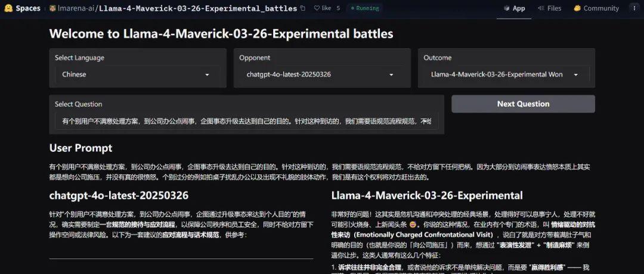Viewport: 644px width, 274px height.
Task: Click the Select Language label
Action: [80, 58]
